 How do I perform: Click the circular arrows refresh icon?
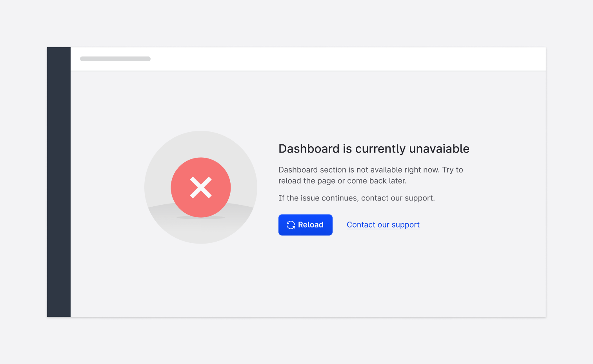pos(291,225)
